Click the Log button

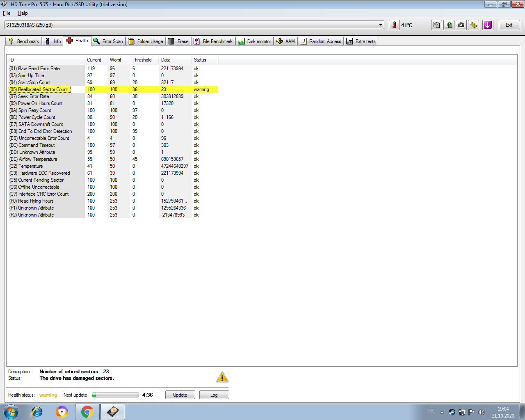[214, 395]
